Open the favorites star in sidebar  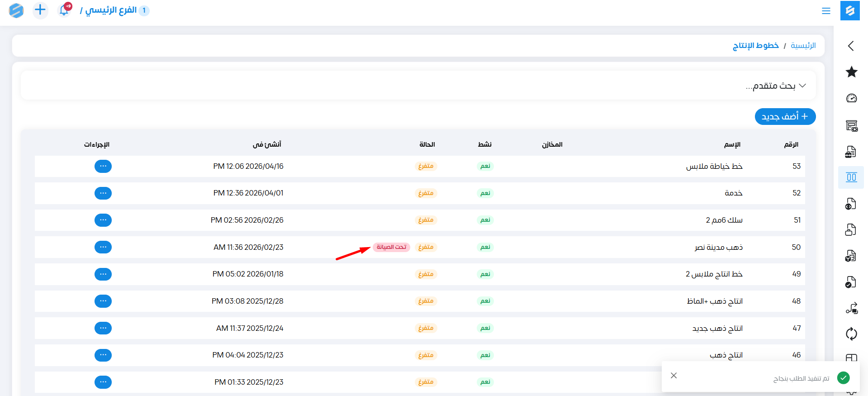[851, 72]
